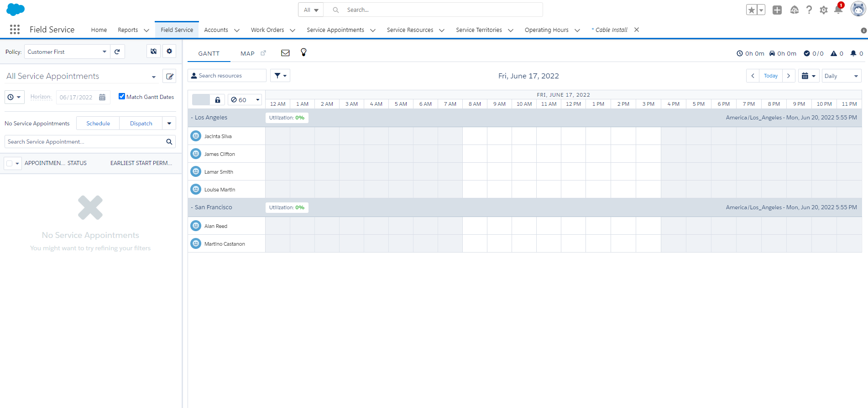The image size is (868, 408).
Task: Tick the select-all appointments checkbox
Action: [x=9, y=163]
